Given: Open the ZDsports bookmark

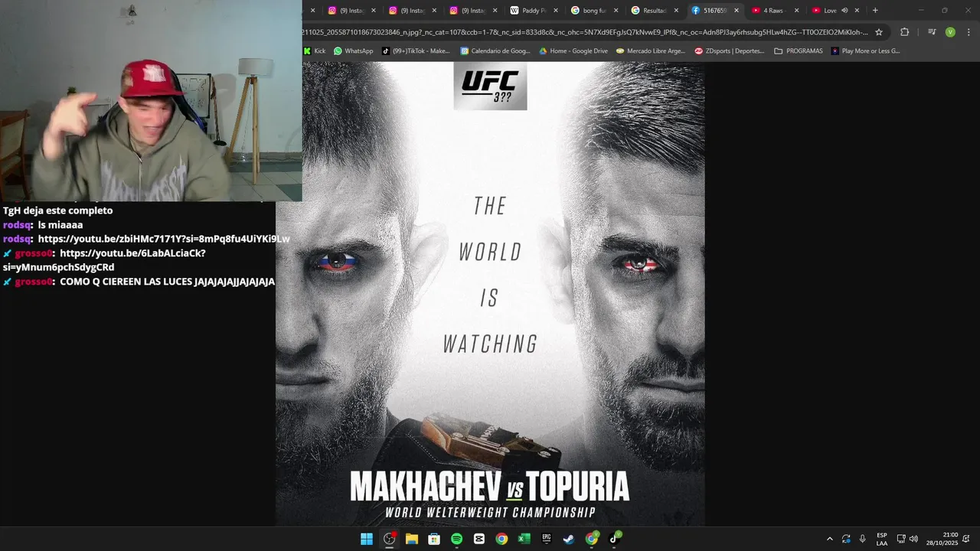Looking at the screenshot, I should [x=730, y=51].
